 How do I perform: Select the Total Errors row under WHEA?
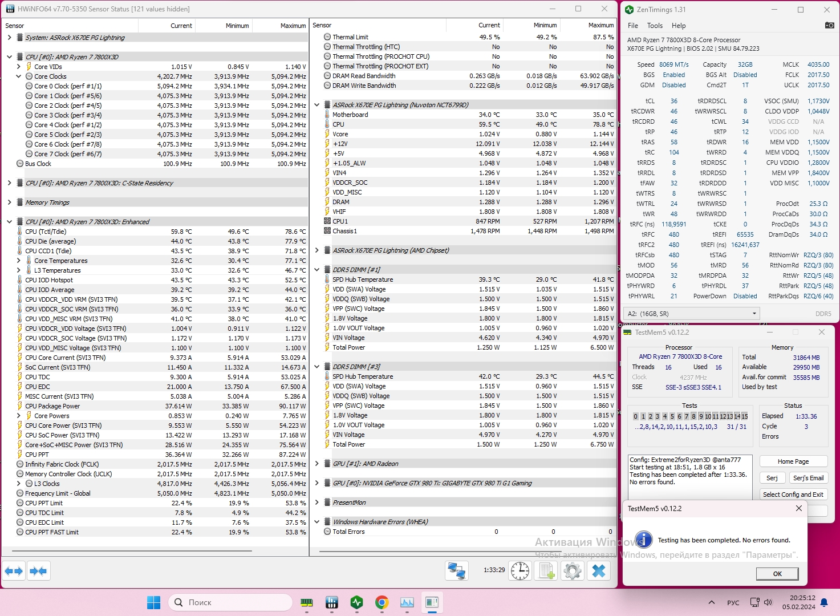point(464,532)
